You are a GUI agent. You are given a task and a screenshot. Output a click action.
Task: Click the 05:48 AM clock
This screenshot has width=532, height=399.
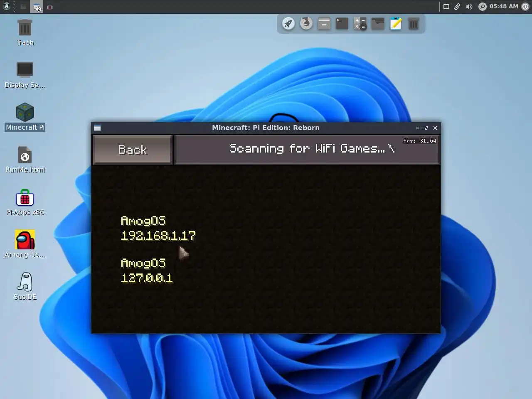(504, 7)
